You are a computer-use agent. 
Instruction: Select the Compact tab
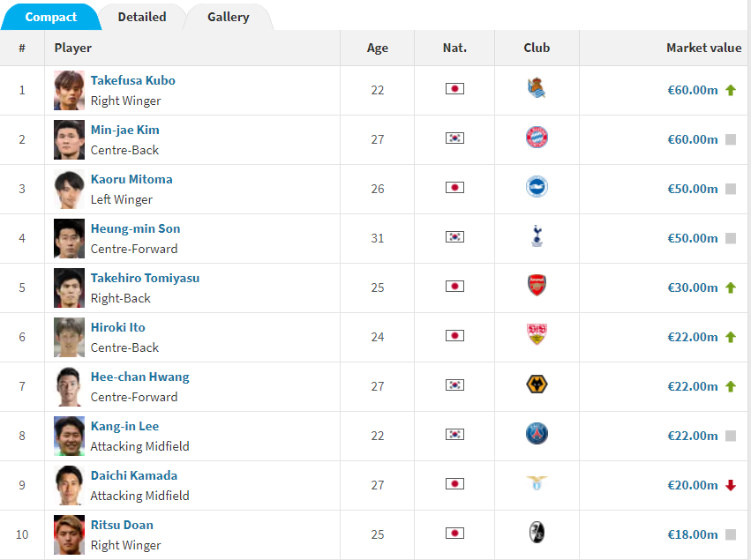tap(51, 17)
